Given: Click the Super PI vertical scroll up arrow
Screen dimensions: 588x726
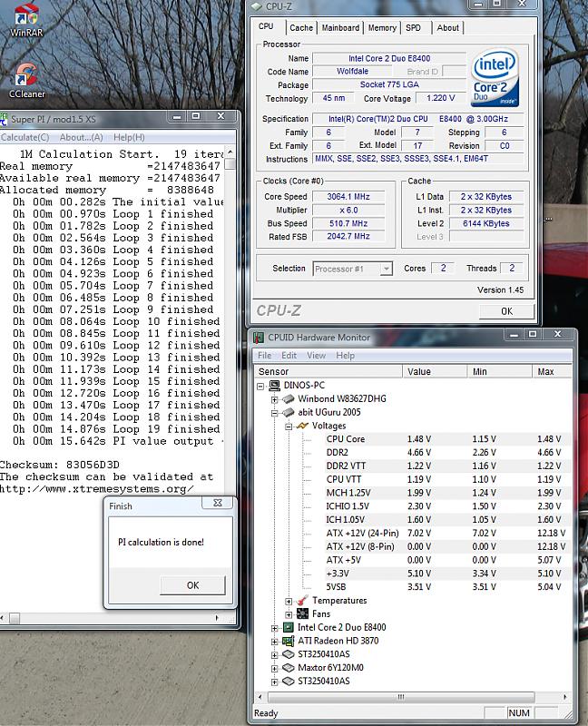Looking at the screenshot, I should pyautogui.click(x=230, y=152).
